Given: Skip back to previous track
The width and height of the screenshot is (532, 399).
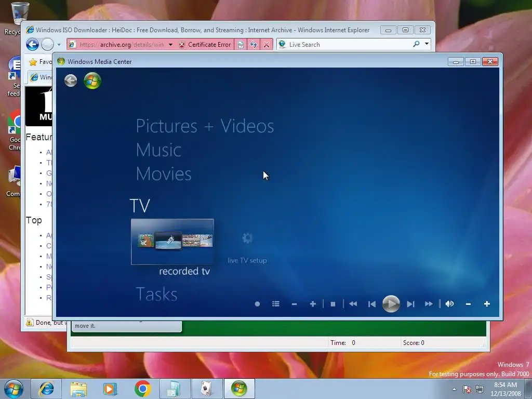Looking at the screenshot, I should [372, 304].
